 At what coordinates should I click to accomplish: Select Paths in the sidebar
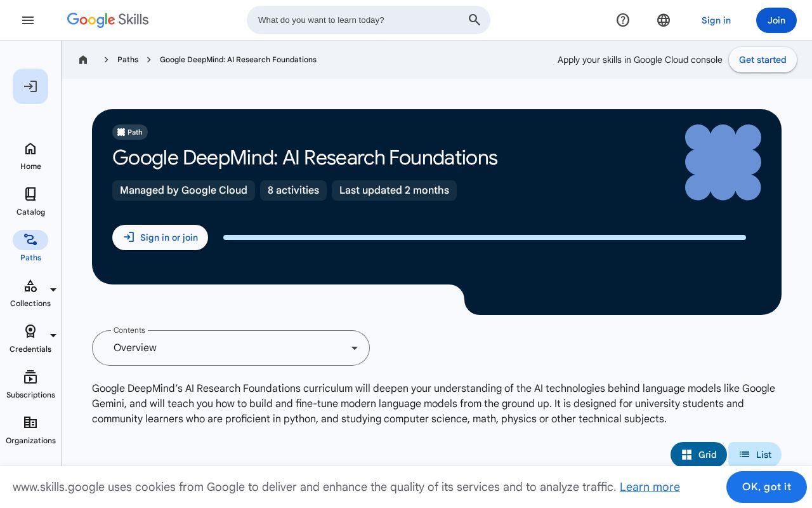[30, 248]
